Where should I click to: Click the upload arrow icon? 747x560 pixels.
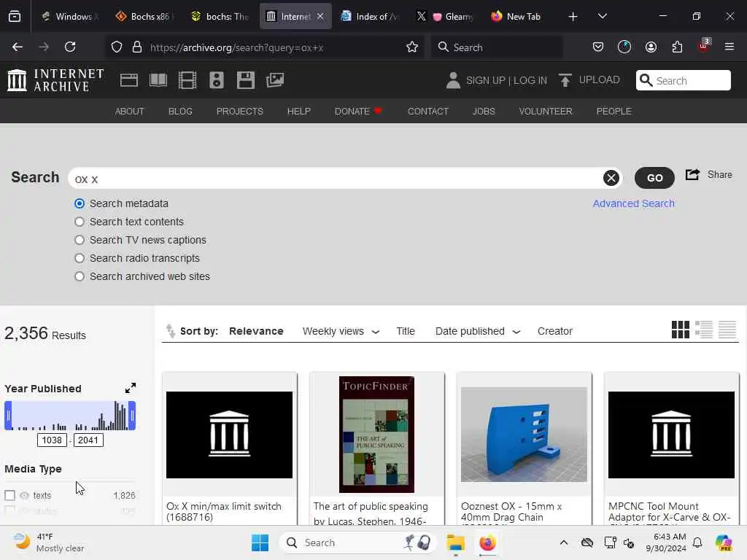565,80
